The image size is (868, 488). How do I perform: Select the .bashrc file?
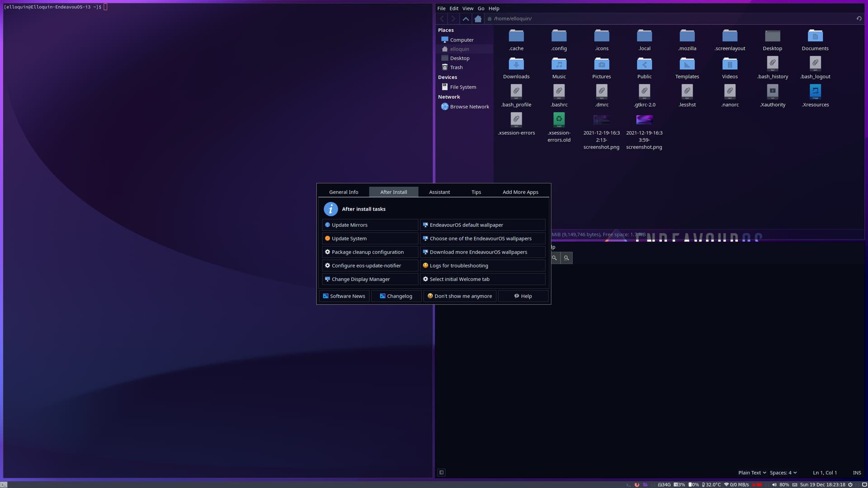(x=559, y=96)
